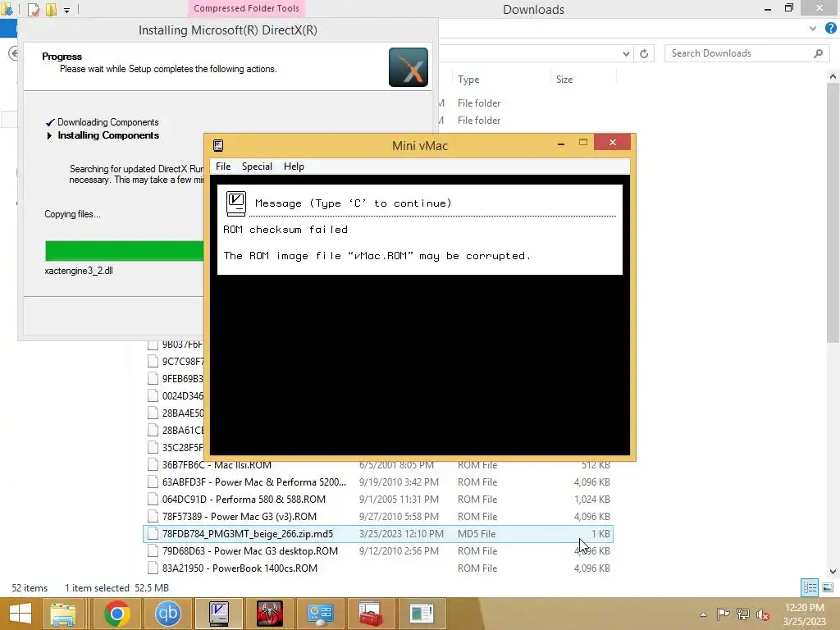Viewport: 840px width, 630px height.
Task: Open Explorer help with the question mark
Action: coord(831,28)
